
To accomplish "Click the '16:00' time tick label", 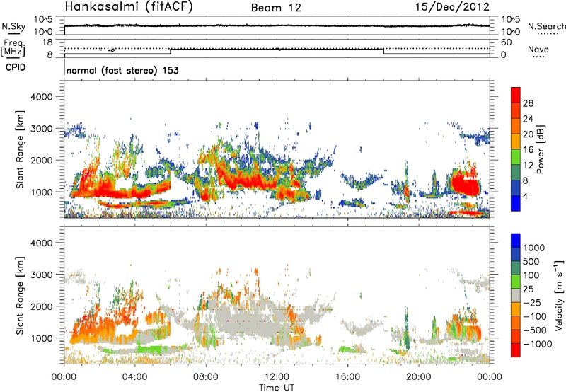I will coord(347,377).
